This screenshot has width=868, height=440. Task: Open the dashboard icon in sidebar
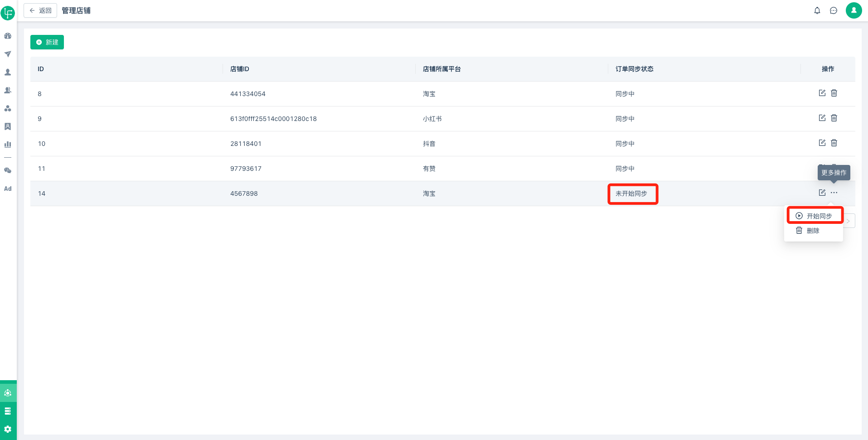coord(8,36)
